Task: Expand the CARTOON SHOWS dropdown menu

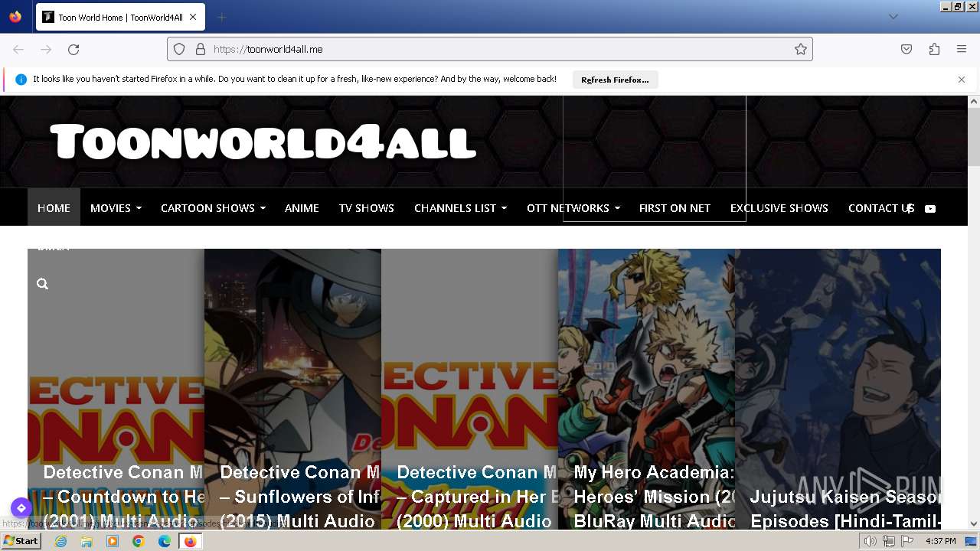Action: (213, 207)
